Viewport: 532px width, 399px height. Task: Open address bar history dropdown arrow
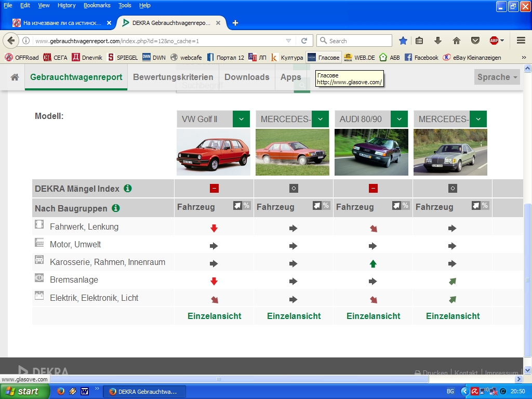click(x=288, y=41)
